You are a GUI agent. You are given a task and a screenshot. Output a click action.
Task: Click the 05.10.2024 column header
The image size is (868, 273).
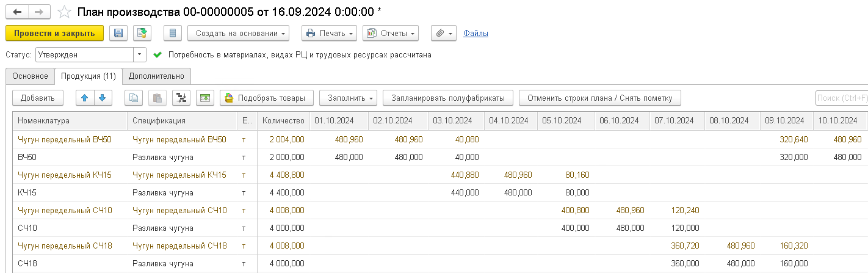pyautogui.click(x=566, y=120)
